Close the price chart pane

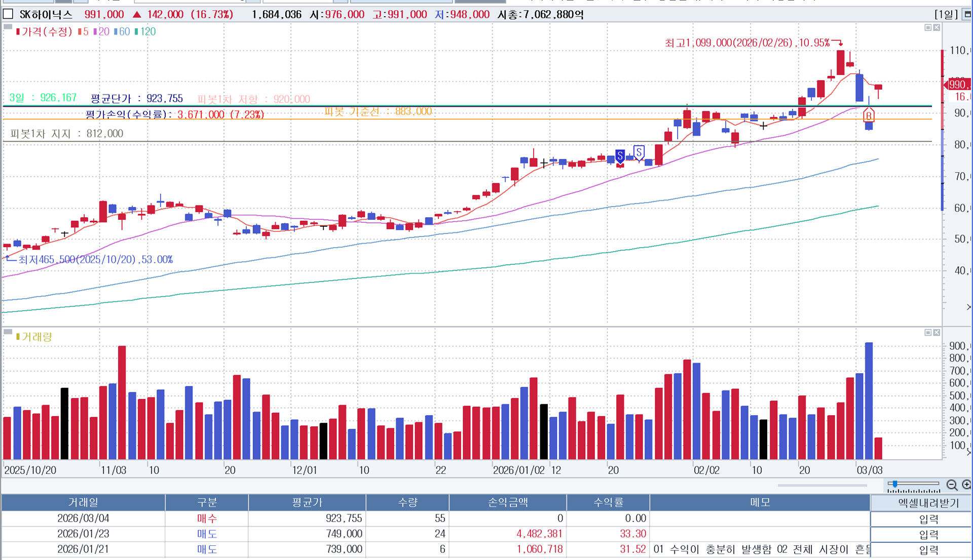click(x=937, y=28)
